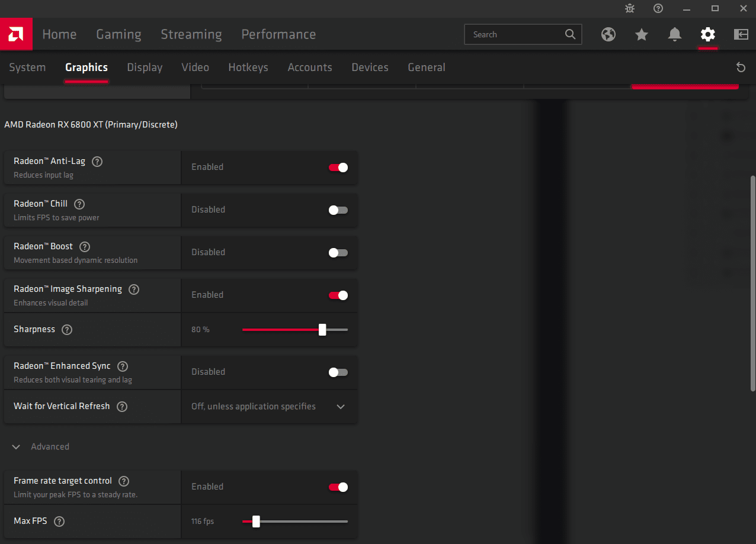Open Accounts settings tab
The image size is (756, 544).
[310, 67]
